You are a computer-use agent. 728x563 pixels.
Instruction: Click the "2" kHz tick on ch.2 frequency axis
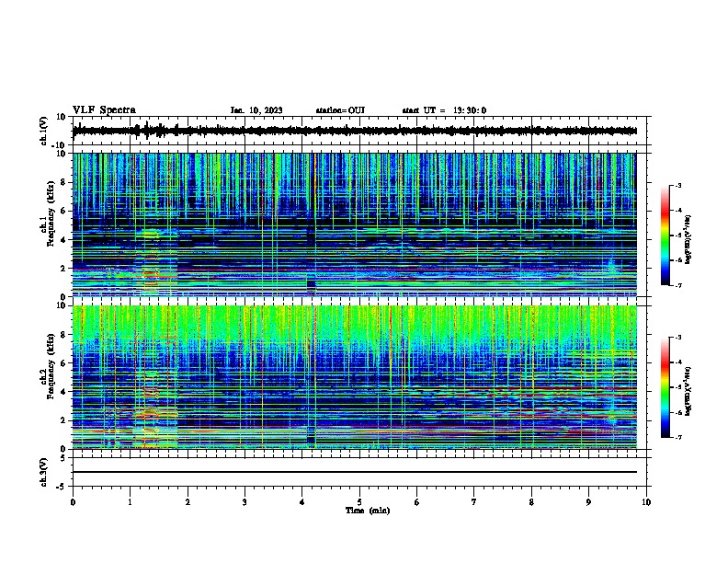pyautogui.click(x=63, y=420)
